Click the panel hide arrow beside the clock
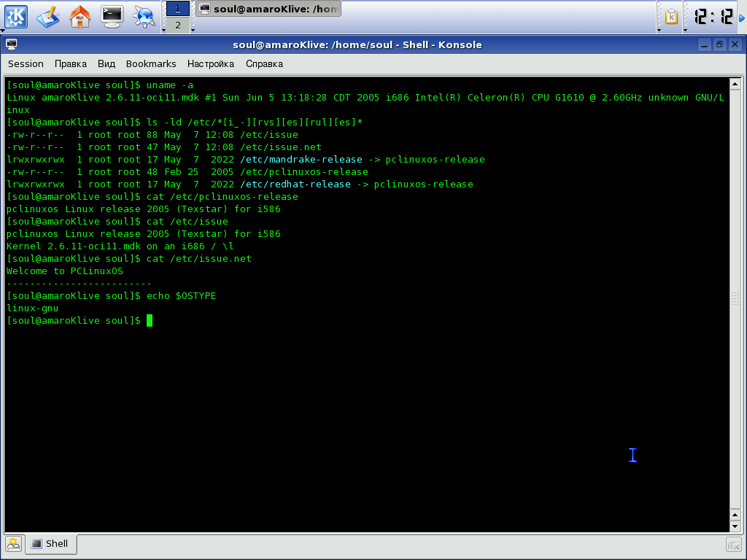Image resolution: width=747 pixels, height=560 pixels. pyautogui.click(x=742, y=17)
